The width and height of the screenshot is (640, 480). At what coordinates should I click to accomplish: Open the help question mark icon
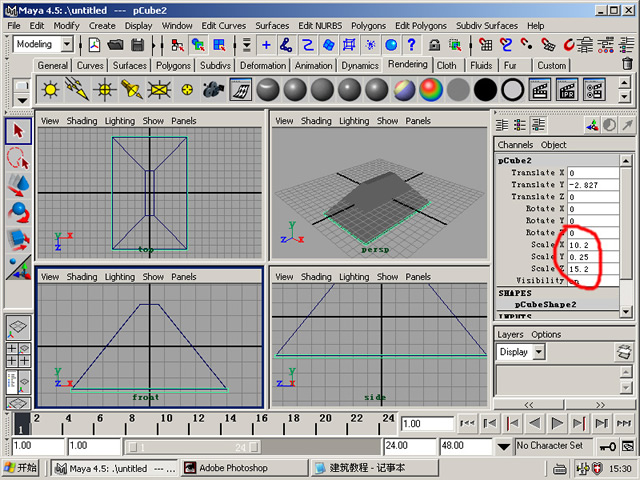pyautogui.click(x=411, y=44)
